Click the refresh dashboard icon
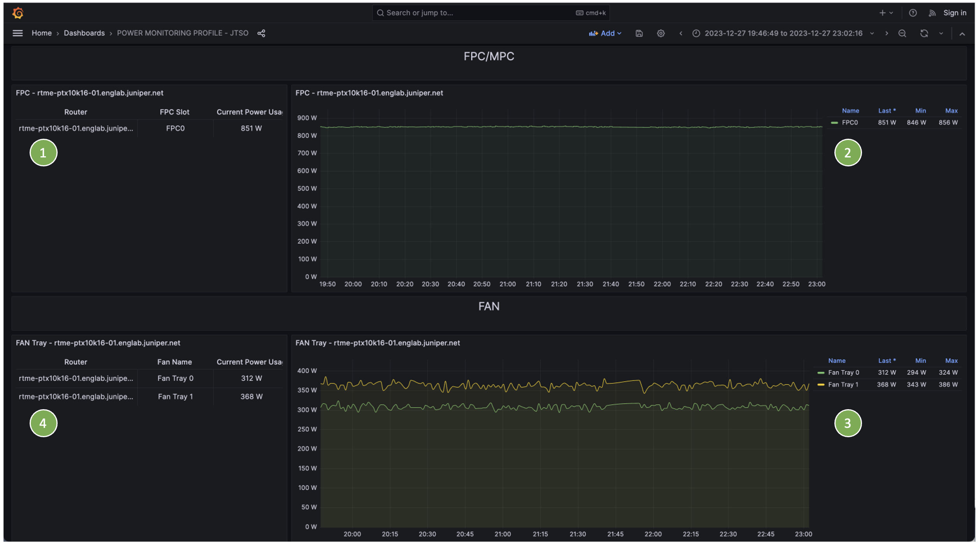This screenshot has height=544, width=980. point(924,33)
